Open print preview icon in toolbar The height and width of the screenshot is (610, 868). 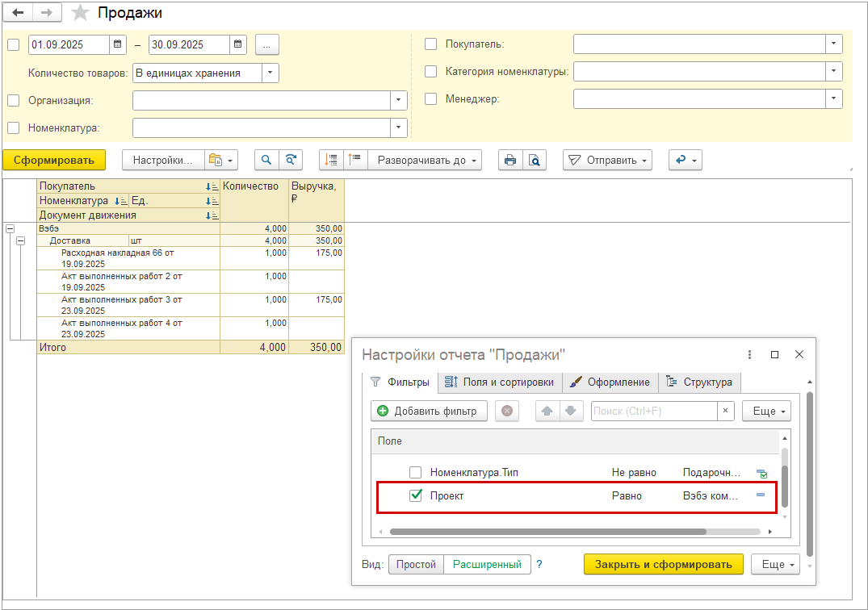tap(534, 161)
